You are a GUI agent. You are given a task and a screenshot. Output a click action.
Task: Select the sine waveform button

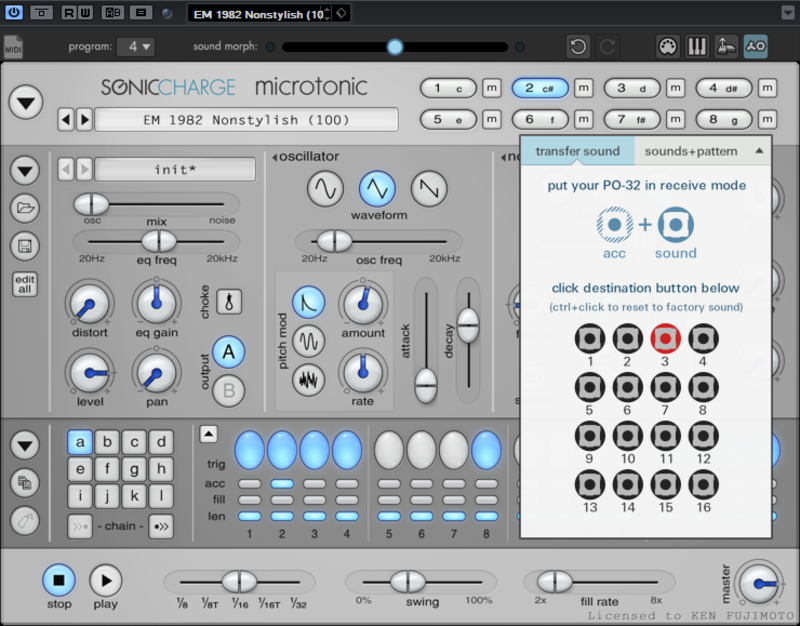click(x=325, y=189)
